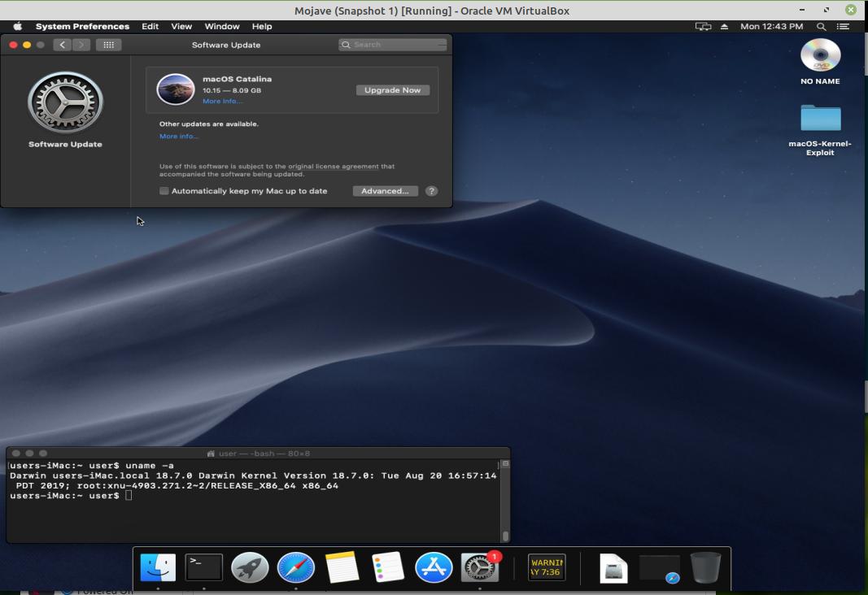Click the Upgrade Now button

pos(392,90)
